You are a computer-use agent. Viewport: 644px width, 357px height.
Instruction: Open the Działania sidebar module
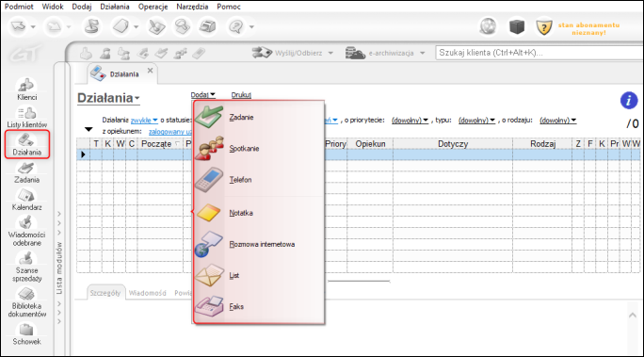(x=26, y=145)
